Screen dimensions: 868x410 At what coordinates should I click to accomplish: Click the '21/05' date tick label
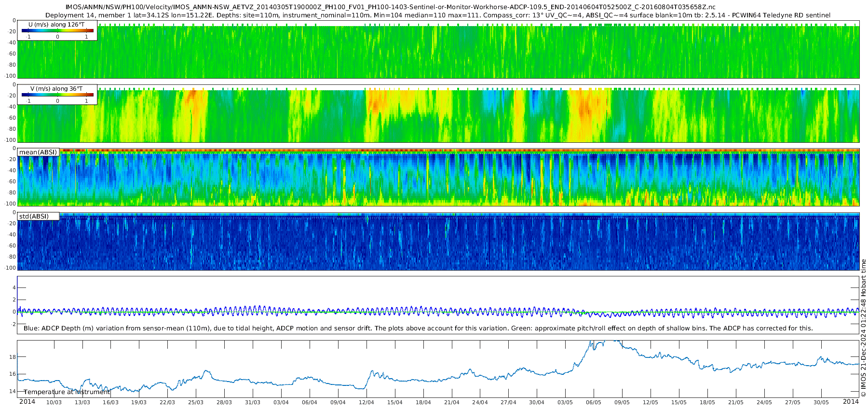736,402
